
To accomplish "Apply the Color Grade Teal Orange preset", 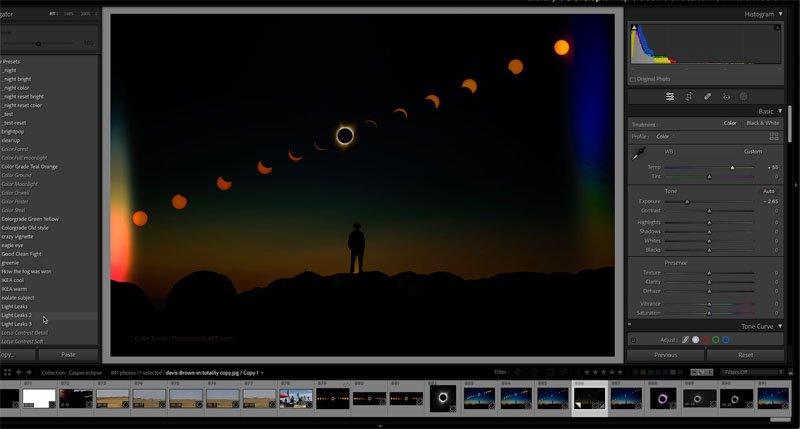I will coord(30,166).
